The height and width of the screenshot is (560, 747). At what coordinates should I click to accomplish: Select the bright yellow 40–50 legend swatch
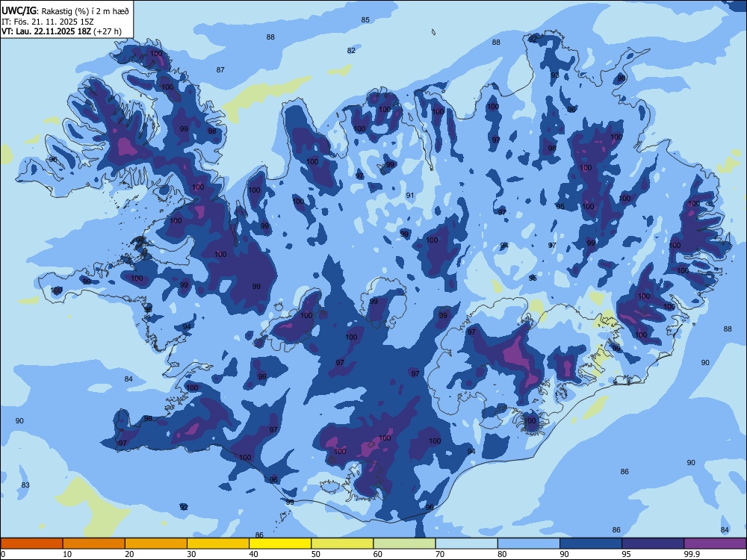[280, 544]
